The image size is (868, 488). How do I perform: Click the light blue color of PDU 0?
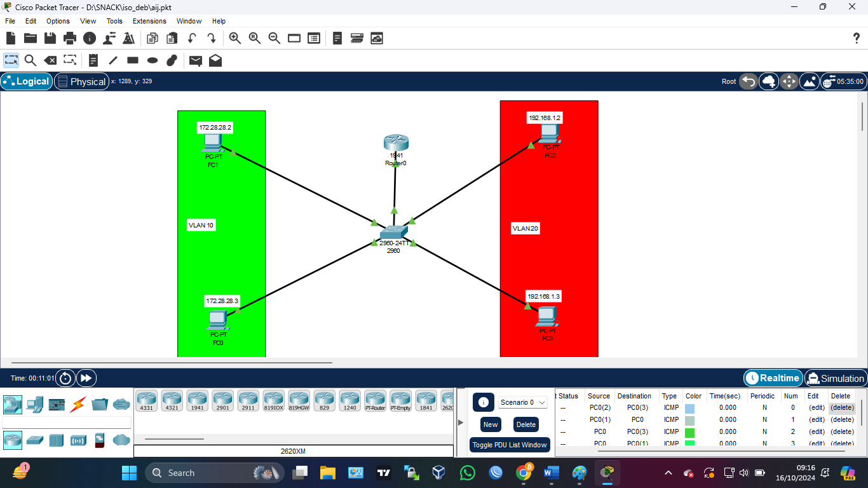click(x=689, y=409)
